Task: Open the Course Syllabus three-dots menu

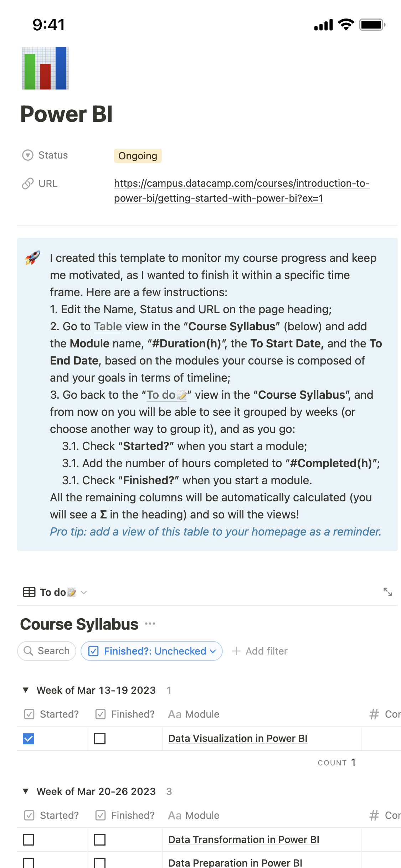Action: pyautogui.click(x=150, y=624)
